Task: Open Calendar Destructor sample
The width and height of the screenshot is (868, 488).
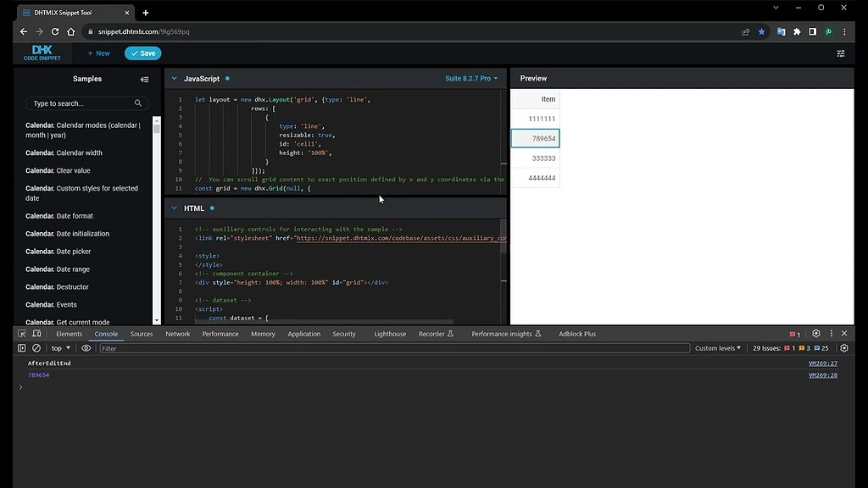Action: [57, 286]
